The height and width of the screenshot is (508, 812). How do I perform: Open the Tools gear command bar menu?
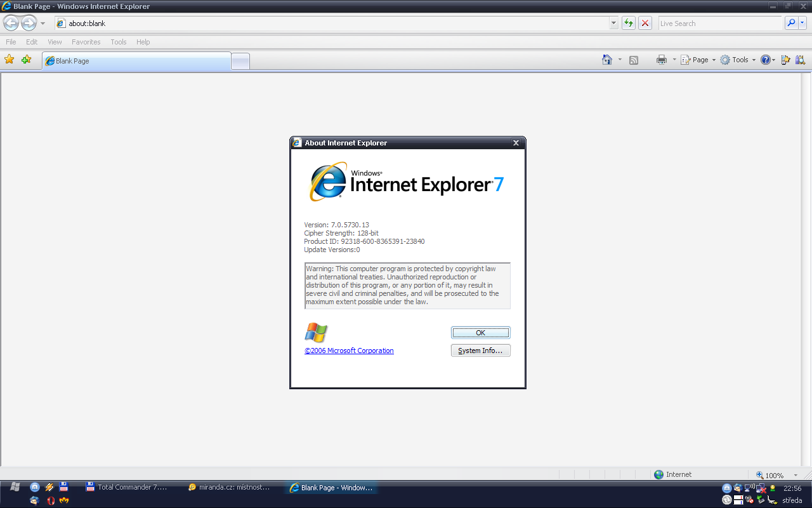point(738,60)
